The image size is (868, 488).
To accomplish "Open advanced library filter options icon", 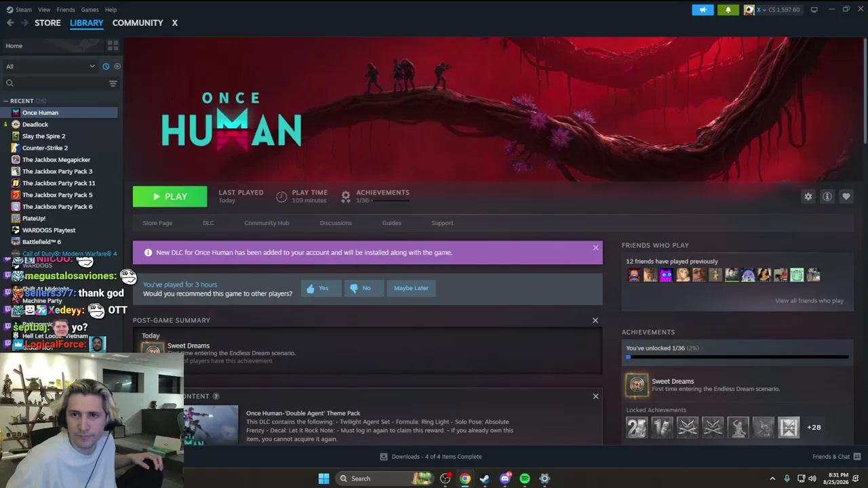I will 113,83.
